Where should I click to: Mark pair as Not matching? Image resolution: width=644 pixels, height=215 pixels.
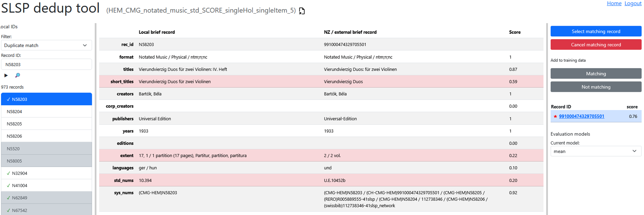pyautogui.click(x=596, y=87)
